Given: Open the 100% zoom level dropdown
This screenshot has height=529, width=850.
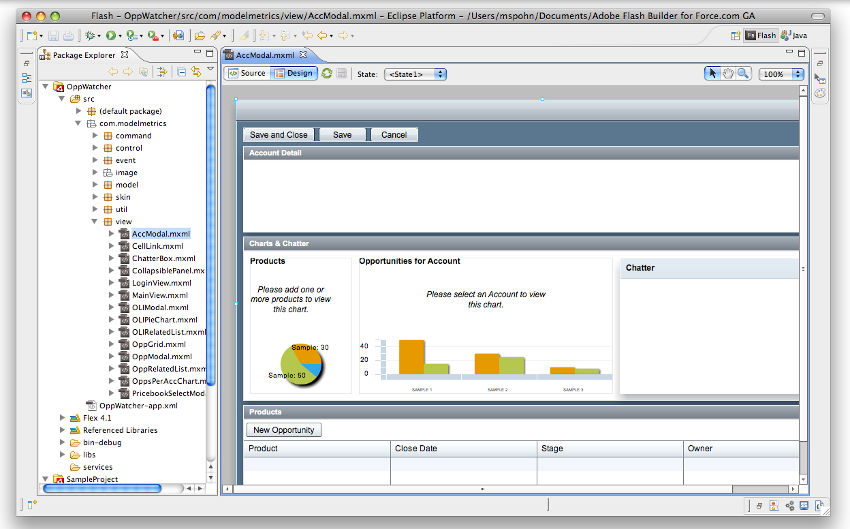Looking at the screenshot, I should 781,74.
